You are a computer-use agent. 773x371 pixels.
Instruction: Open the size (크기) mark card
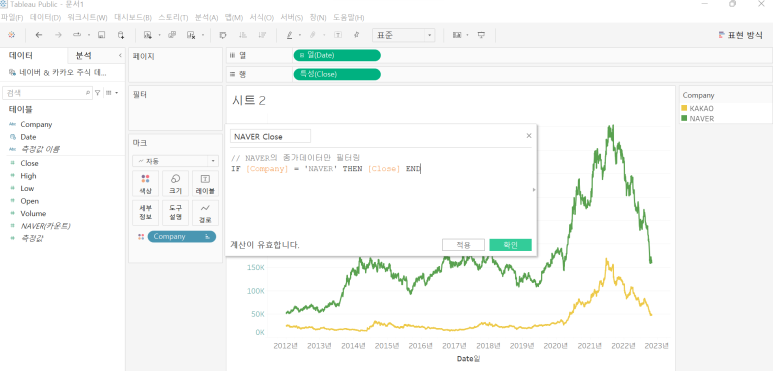coord(176,183)
